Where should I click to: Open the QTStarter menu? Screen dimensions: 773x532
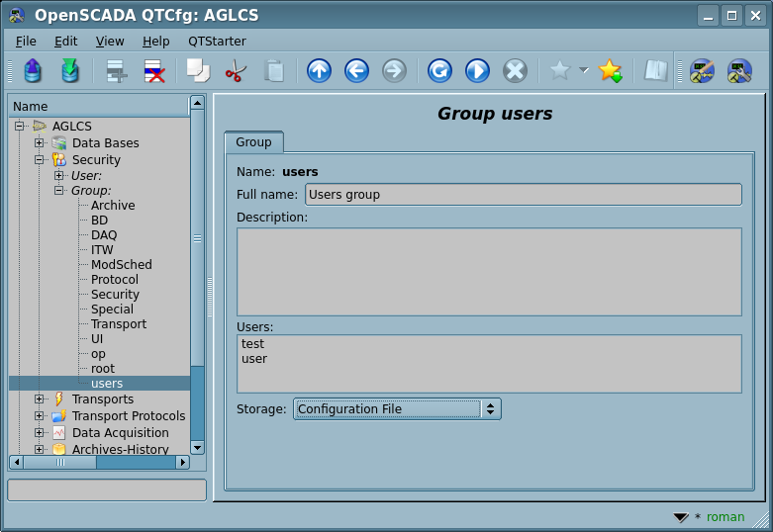217,42
